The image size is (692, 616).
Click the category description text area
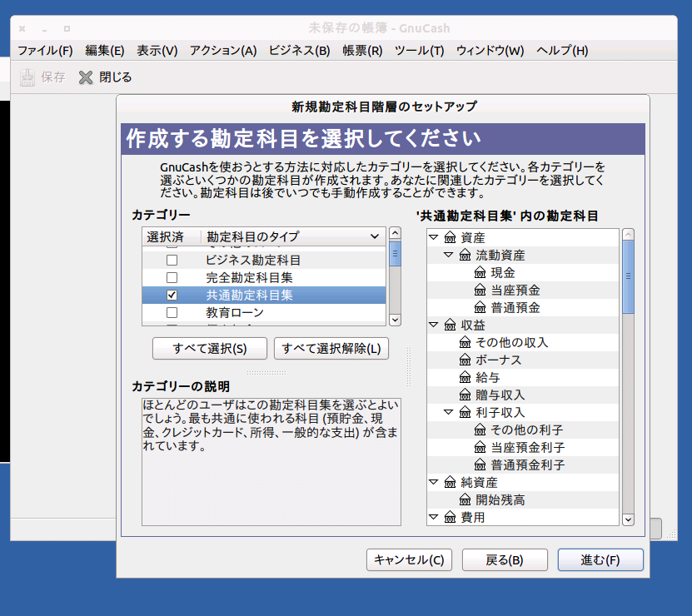[271, 461]
